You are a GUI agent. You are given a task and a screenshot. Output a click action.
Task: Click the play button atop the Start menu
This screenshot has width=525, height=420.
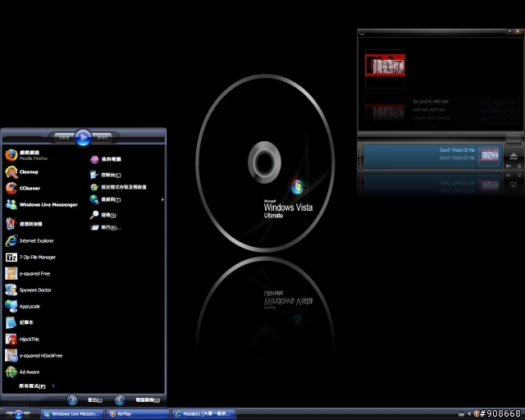pos(83,137)
